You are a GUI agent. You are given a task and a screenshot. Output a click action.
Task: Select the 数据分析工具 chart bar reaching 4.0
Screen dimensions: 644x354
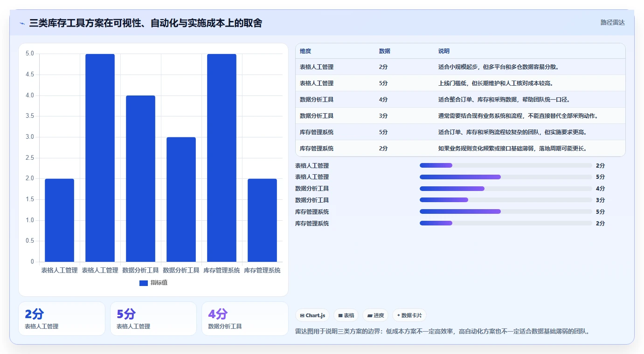pos(140,178)
